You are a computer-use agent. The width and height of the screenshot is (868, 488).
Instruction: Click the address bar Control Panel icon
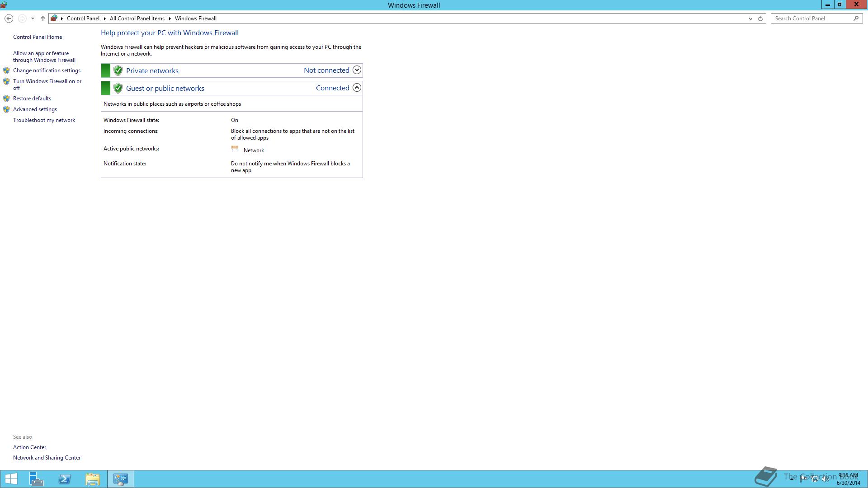pyautogui.click(x=54, y=19)
